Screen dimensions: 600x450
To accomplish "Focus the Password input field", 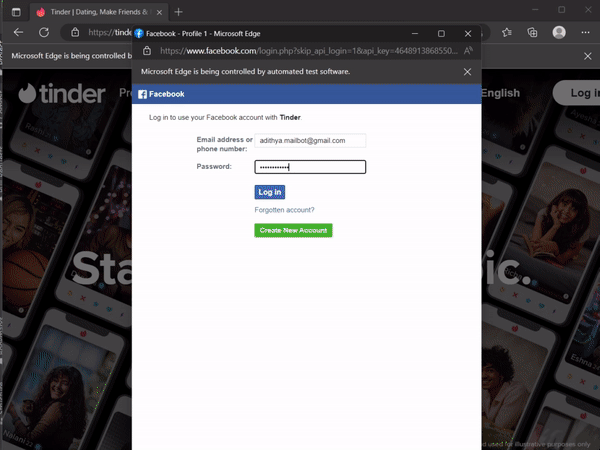I will pos(310,167).
